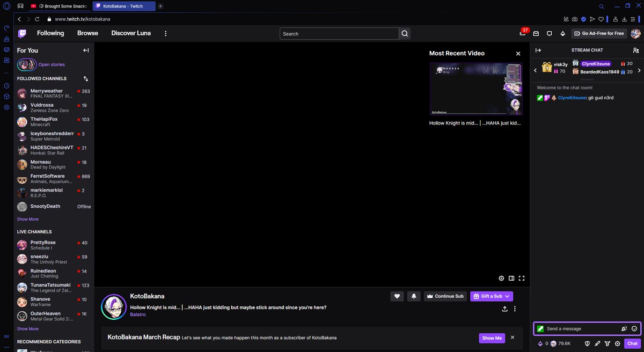
Task: Open Twitch home via the logo icon
Action: pos(22,33)
